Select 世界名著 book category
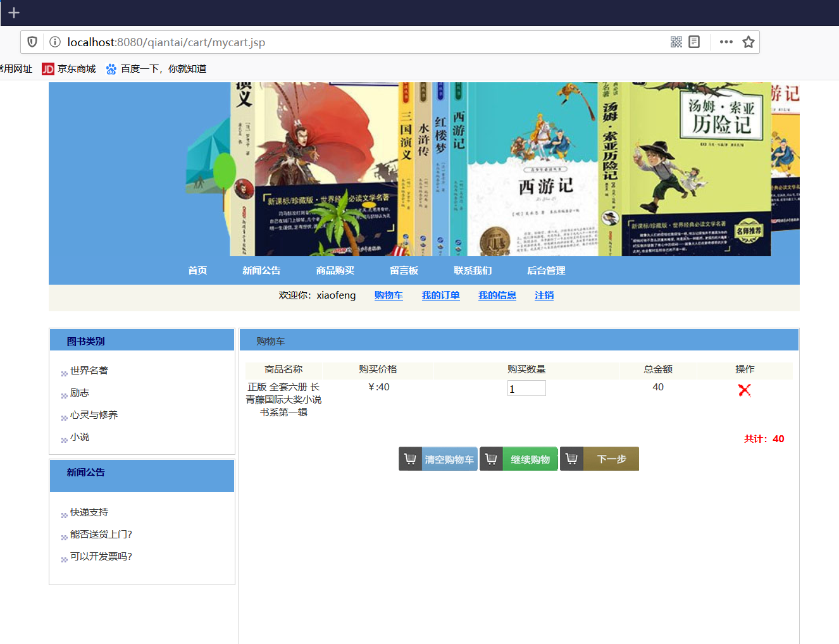Image resolution: width=839 pixels, height=644 pixels. coord(89,371)
